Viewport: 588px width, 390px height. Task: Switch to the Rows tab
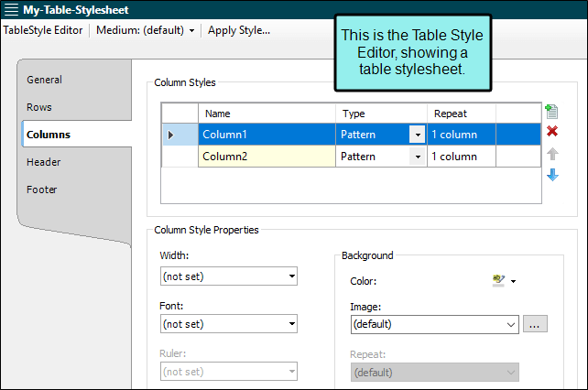click(39, 107)
